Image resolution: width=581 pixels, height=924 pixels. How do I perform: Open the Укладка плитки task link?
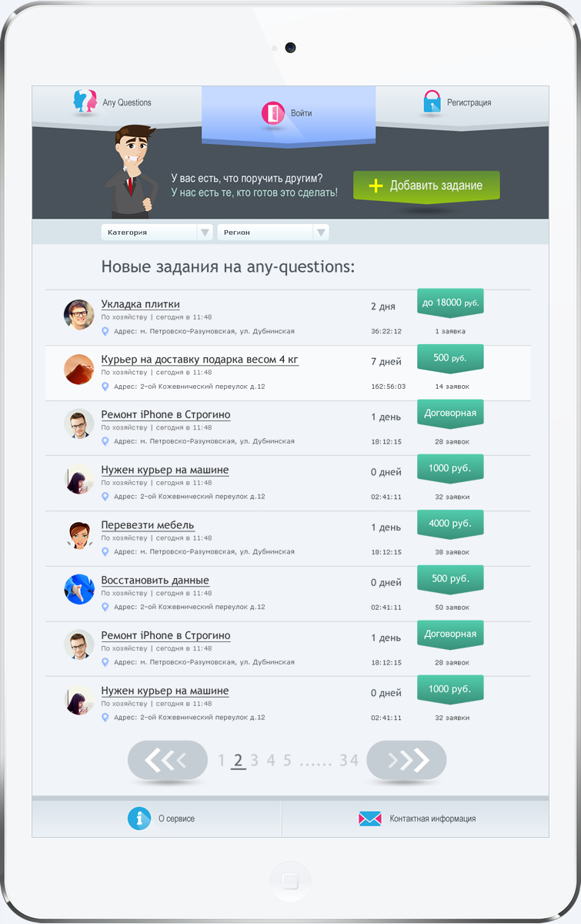tap(140, 304)
